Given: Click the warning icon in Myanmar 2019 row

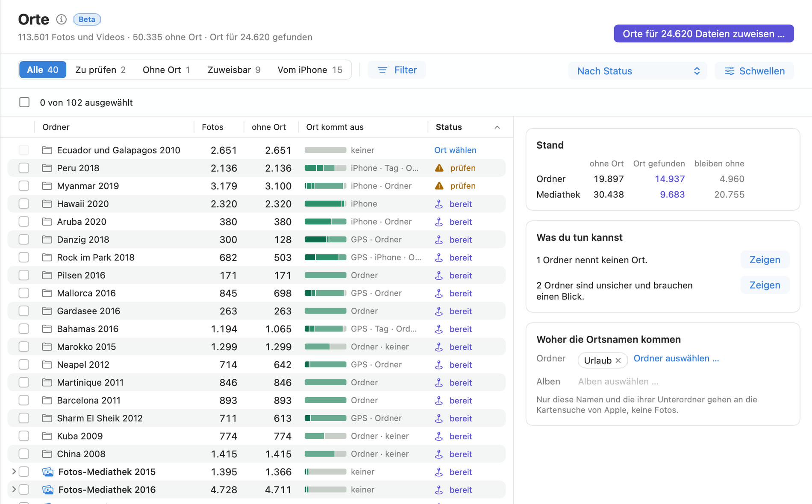Looking at the screenshot, I should pyautogui.click(x=439, y=186).
